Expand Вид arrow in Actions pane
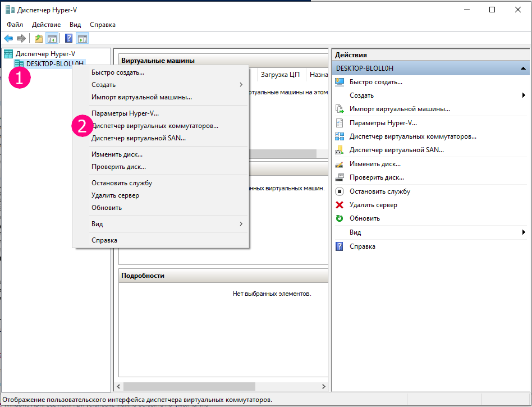The width and height of the screenshot is (532, 407). (x=524, y=232)
